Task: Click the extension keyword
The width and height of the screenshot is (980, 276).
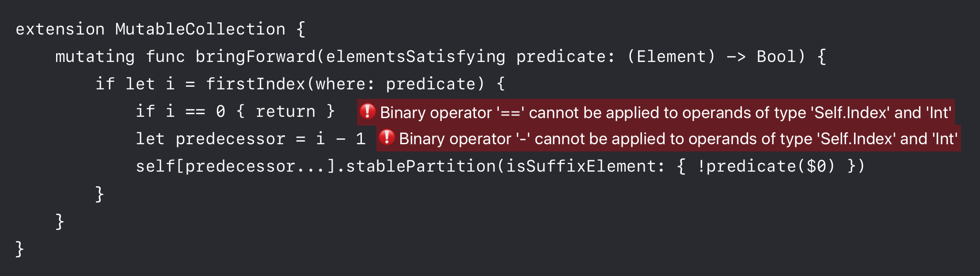Action: [x=60, y=29]
